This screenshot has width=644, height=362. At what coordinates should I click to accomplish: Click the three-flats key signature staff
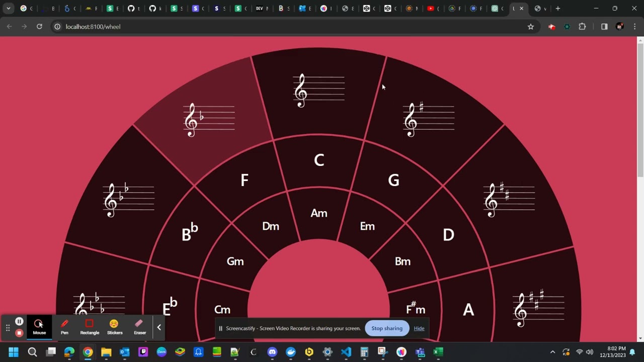click(99, 308)
